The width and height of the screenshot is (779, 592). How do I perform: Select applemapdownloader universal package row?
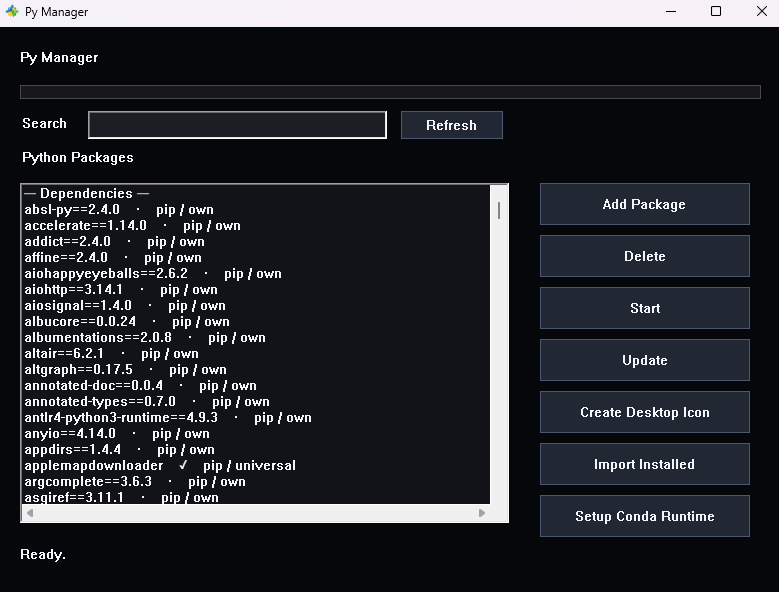click(x=256, y=465)
